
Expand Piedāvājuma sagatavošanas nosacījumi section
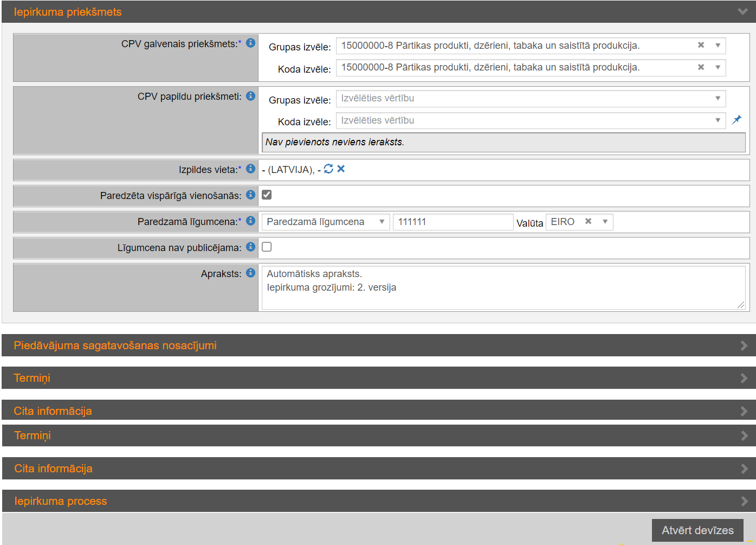[378, 345]
